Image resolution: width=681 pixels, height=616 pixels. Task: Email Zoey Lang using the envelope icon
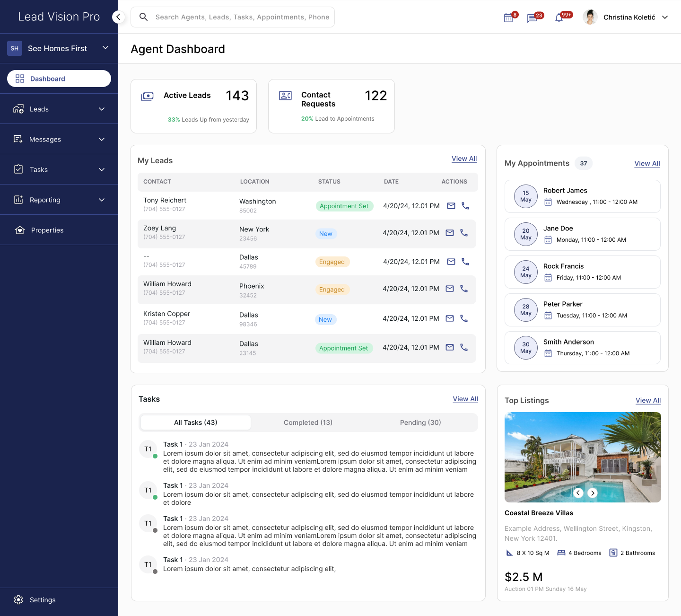450,233
